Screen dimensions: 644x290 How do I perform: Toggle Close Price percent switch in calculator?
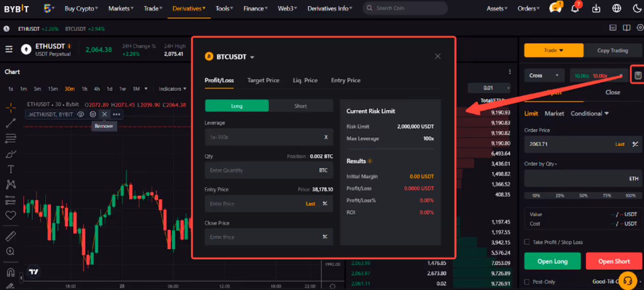point(325,237)
